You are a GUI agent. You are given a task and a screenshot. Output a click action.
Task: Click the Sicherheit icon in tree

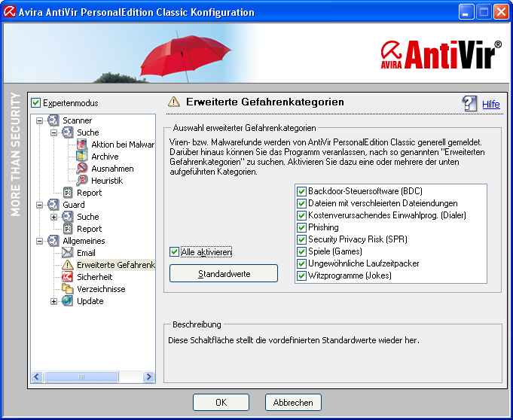click(x=67, y=277)
